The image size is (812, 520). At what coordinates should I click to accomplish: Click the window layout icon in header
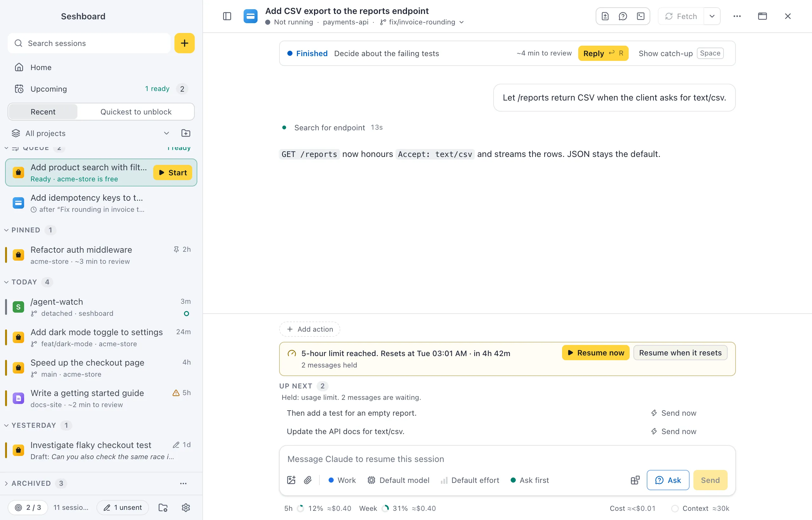coord(762,16)
